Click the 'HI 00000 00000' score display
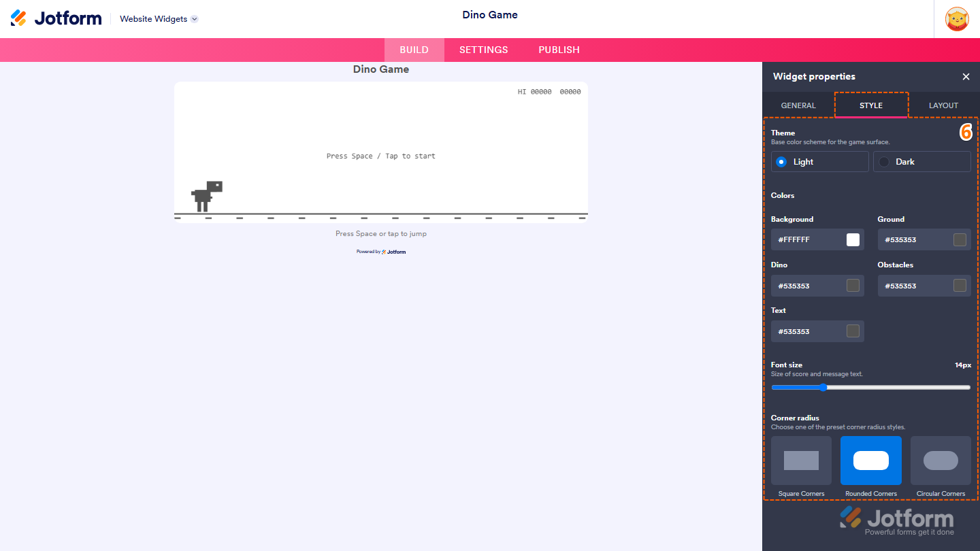 [x=549, y=92]
